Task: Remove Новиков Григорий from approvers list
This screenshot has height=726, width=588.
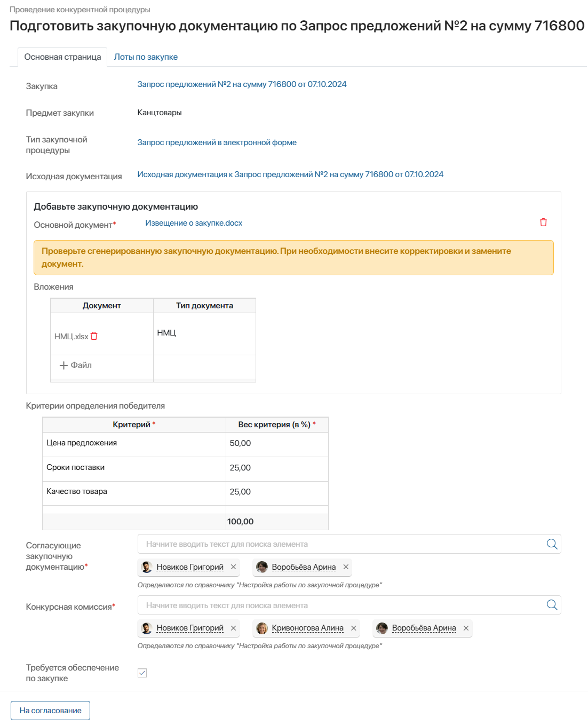Action: click(x=233, y=567)
